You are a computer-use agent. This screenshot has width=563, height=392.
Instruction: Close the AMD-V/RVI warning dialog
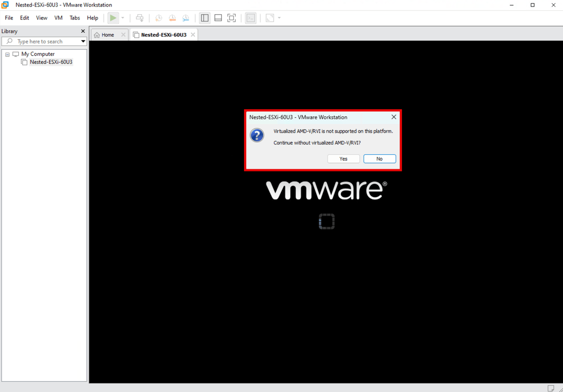pos(394,117)
